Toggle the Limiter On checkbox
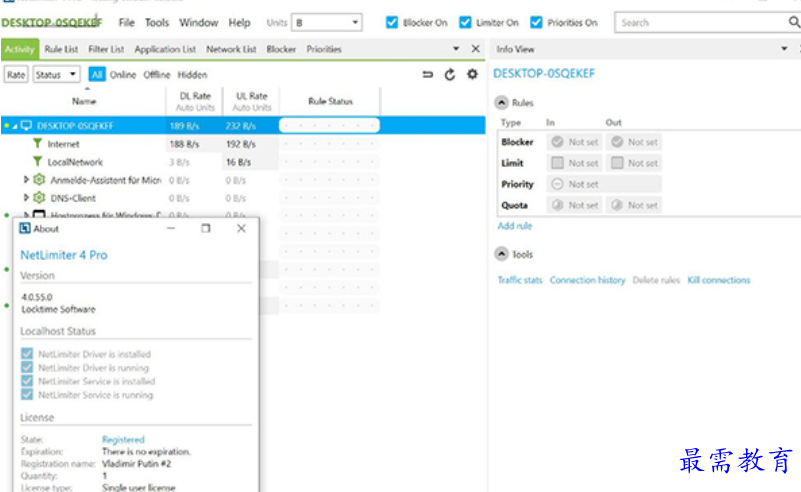This screenshot has width=801, height=492. 465,22
